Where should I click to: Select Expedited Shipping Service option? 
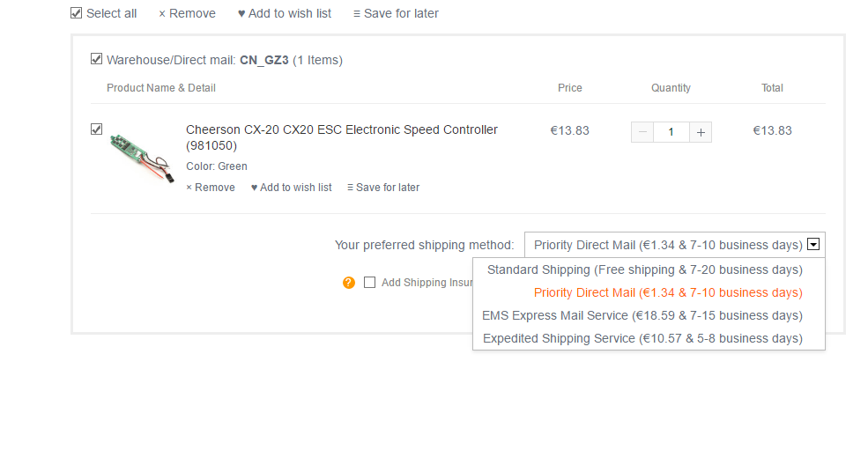click(643, 338)
